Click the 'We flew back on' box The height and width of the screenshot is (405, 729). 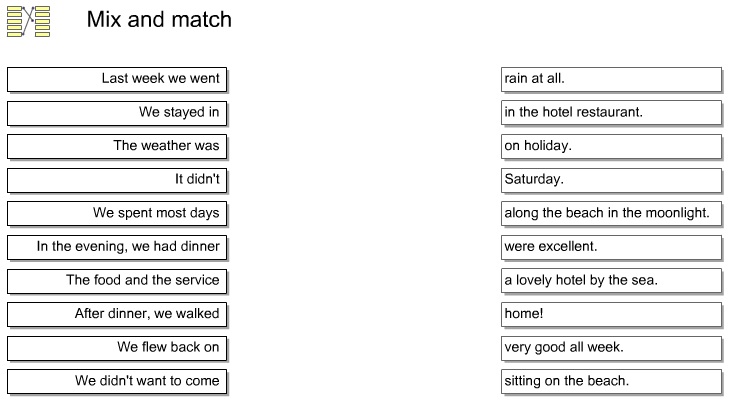(116, 348)
